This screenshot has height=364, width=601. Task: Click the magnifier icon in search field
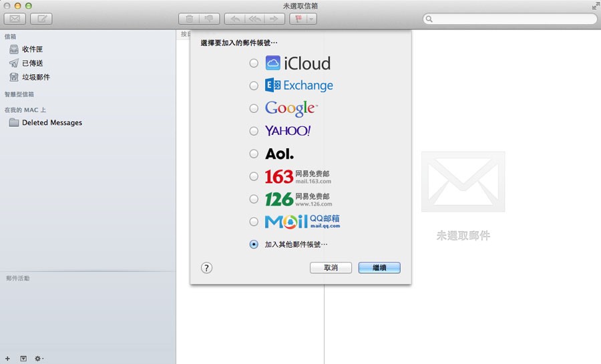pos(429,19)
